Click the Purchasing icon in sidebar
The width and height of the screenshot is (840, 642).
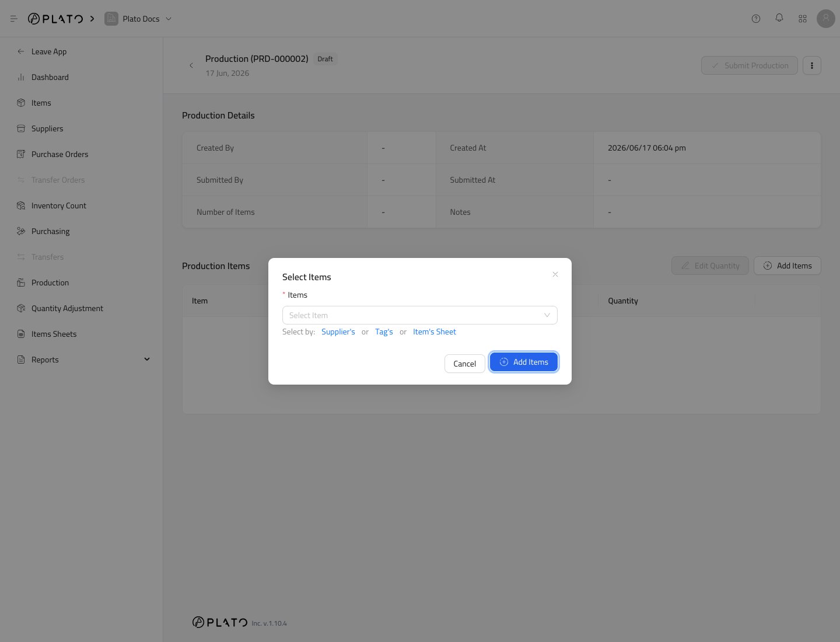[21, 231]
